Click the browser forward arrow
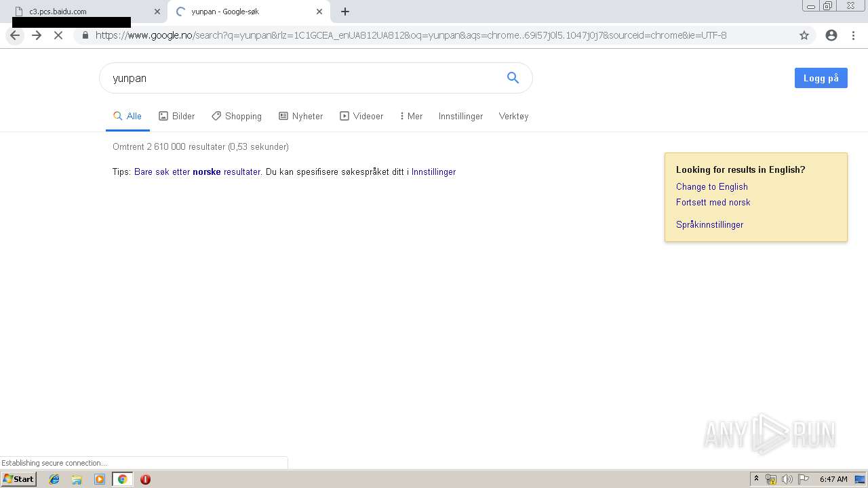 click(37, 35)
